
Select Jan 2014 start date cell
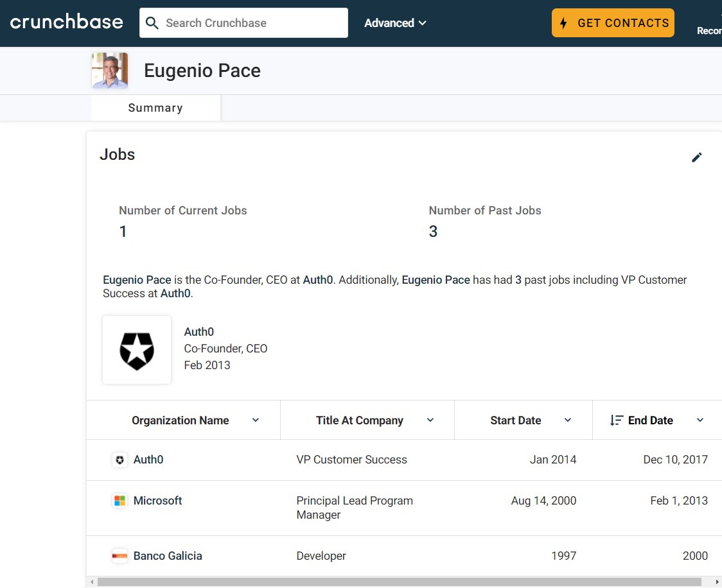[x=553, y=460]
